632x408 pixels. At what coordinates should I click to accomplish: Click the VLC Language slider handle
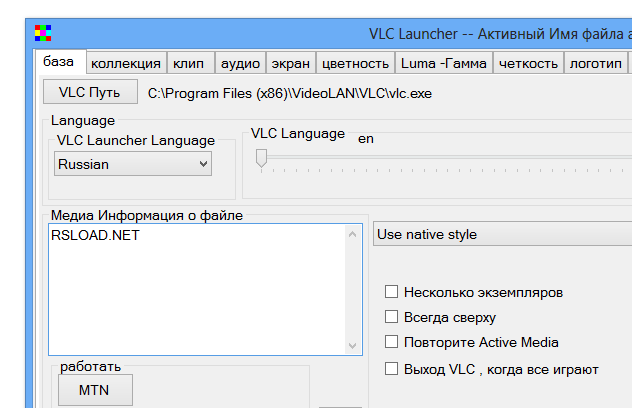(261, 158)
